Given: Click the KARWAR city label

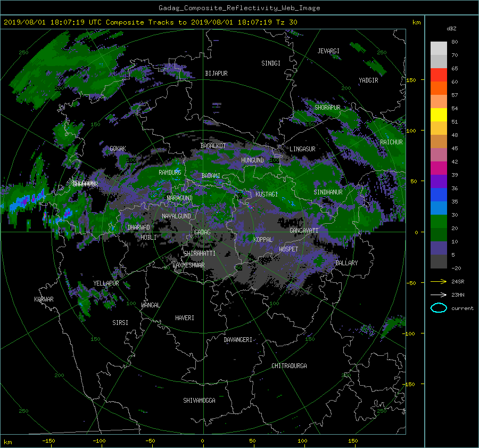Looking at the screenshot, I should click(44, 299).
